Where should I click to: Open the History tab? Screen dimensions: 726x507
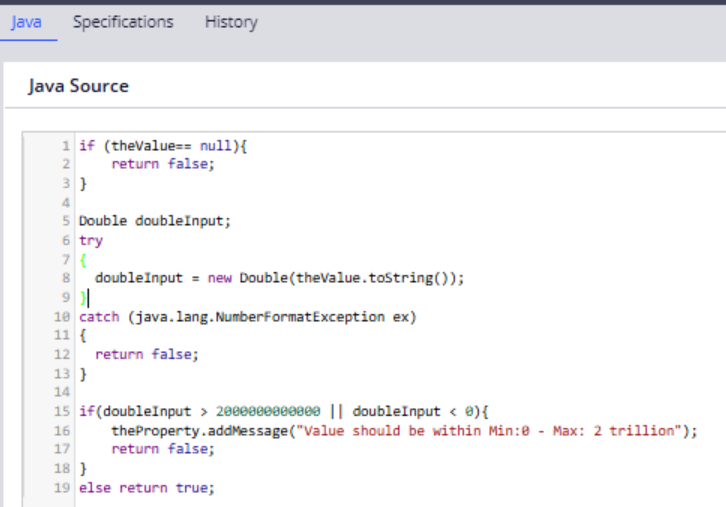coord(231,22)
